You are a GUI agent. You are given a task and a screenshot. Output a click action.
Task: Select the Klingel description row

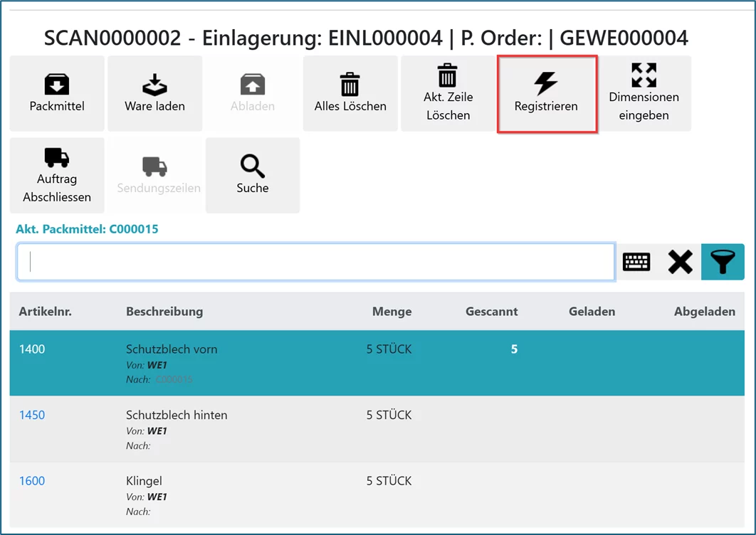pos(143,481)
